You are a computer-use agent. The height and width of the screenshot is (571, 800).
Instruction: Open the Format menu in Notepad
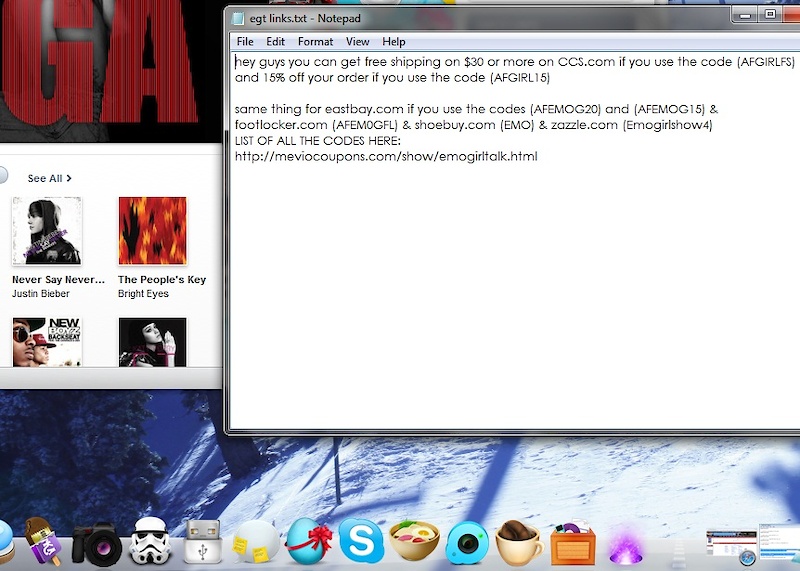pos(315,42)
